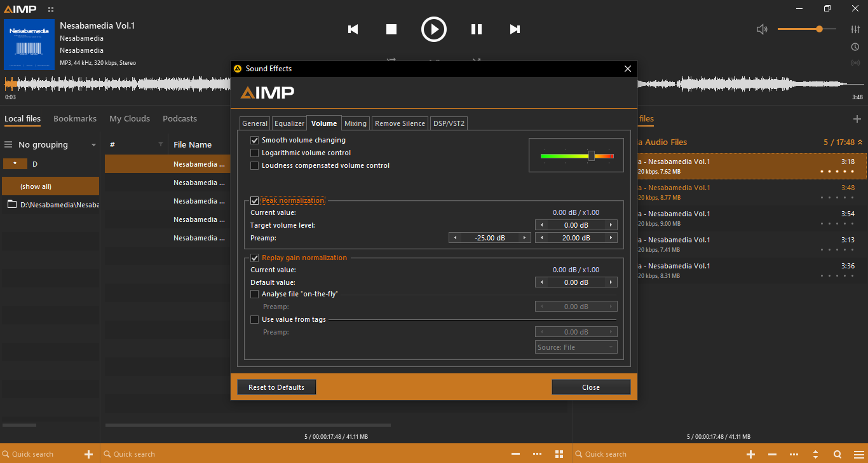Image resolution: width=868 pixels, height=463 pixels.
Task: Click the Reset to Defaults button
Action: 276,387
